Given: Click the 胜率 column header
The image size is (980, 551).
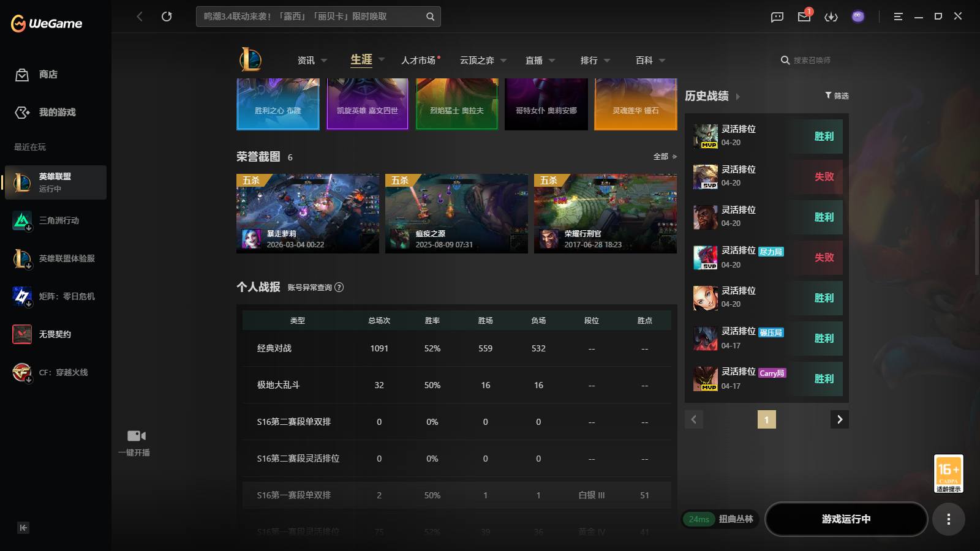Looking at the screenshot, I should 432,321.
